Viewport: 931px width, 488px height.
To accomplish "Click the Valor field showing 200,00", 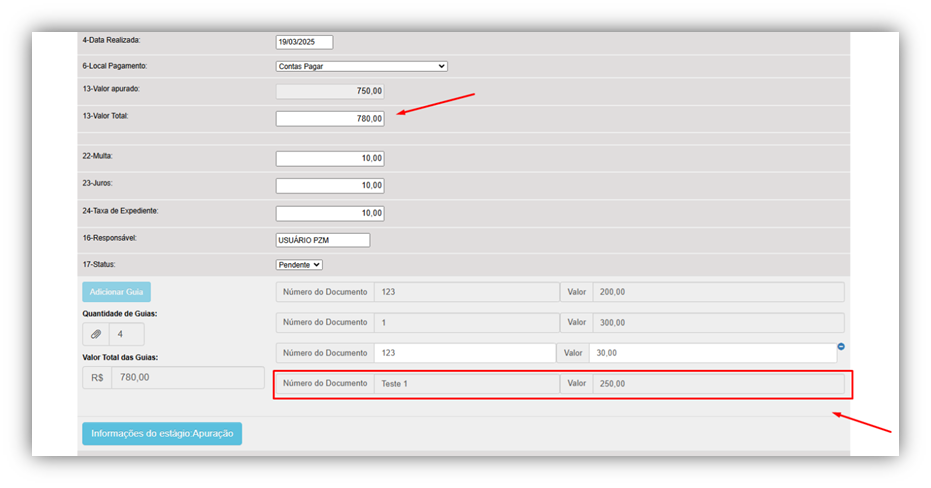I will 717,292.
